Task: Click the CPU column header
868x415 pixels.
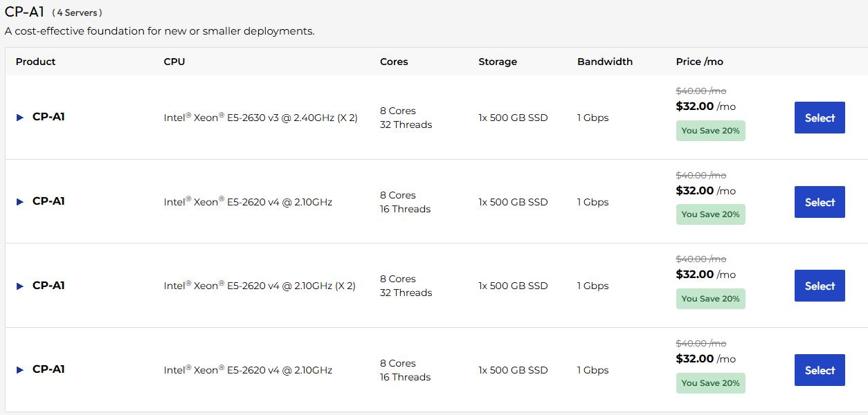Action: pyautogui.click(x=174, y=62)
